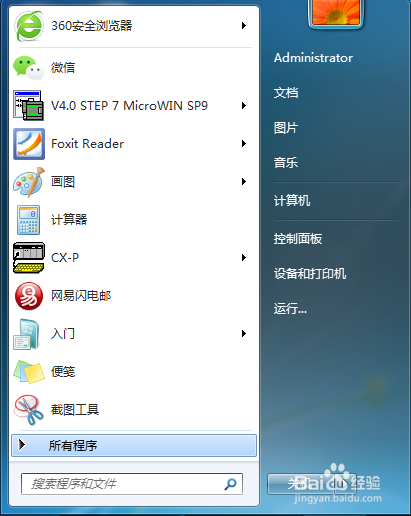Screen dimensions: 411x516
Task: Click the 所有程序 label
Action: (73, 445)
